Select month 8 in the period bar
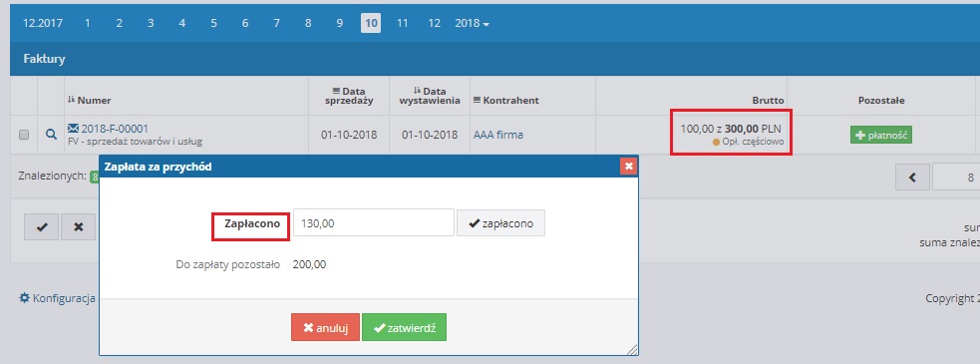Image resolution: width=980 pixels, height=364 pixels. tap(308, 23)
